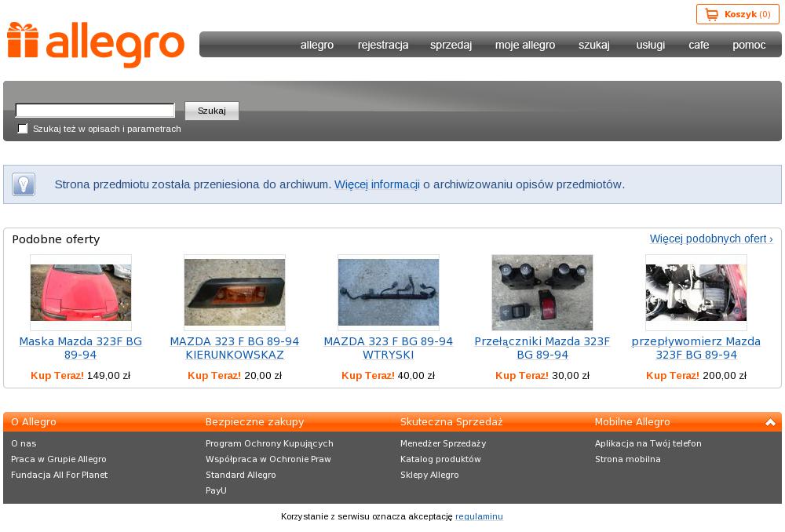Open Menedżer Sprzedaży link

(x=443, y=443)
